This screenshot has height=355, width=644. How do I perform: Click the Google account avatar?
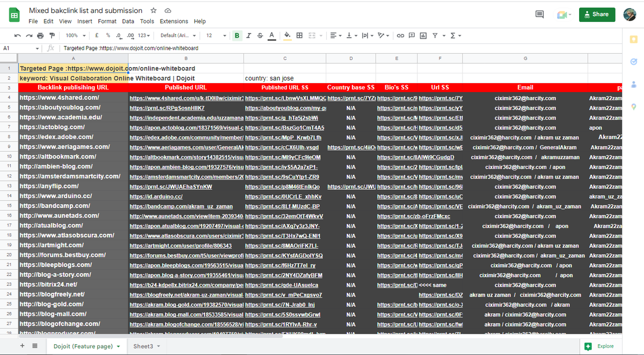click(x=630, y=14)
